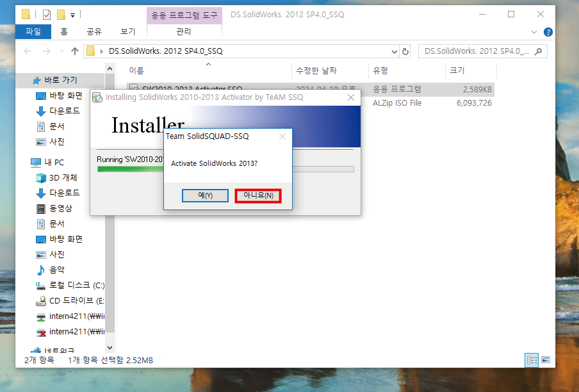The image size is (579, 392).
Task: Open Explorer Help question mark icon
Action: click(x=548, y=32)
